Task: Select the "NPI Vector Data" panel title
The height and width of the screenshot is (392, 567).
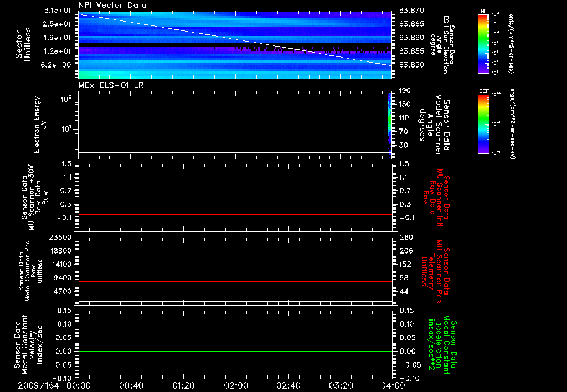Action: coord(112,5)
